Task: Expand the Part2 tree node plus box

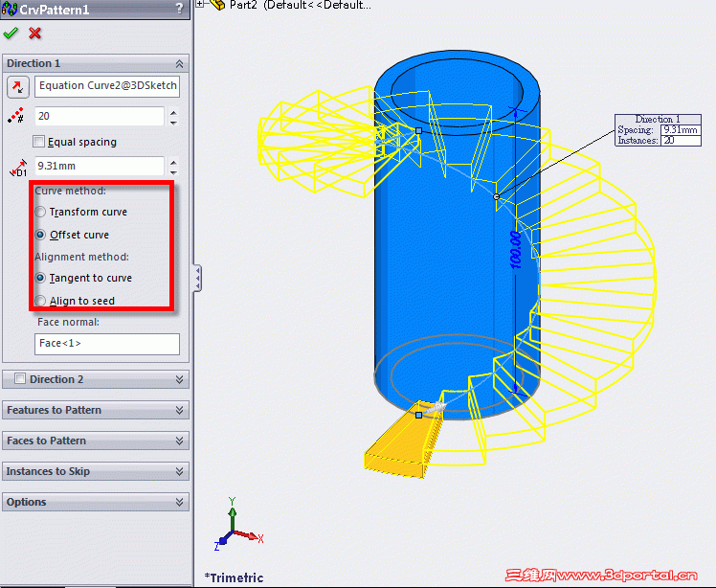Action: point(199,4)
